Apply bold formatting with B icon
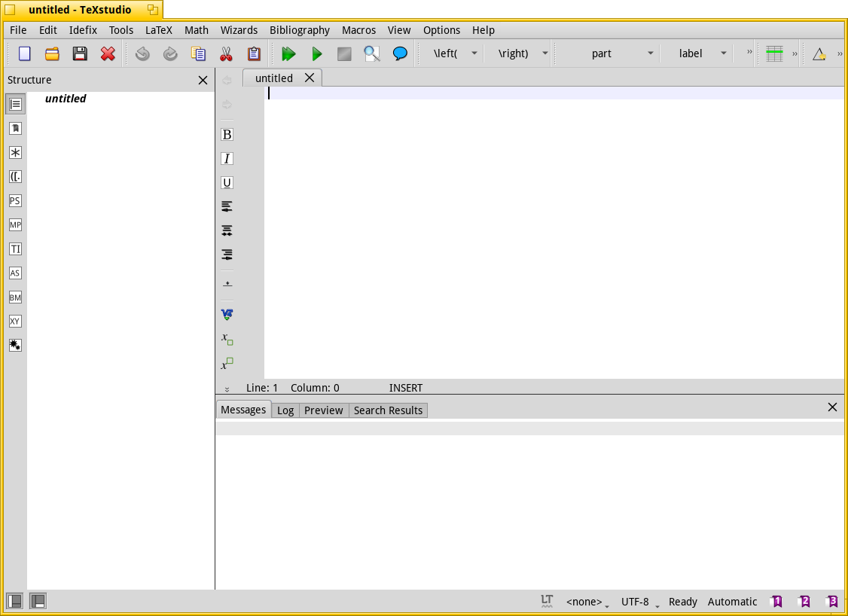 point(227,134)
